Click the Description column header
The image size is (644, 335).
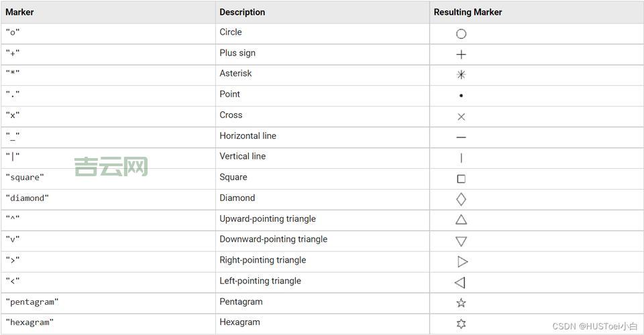[x=242, y=12]
